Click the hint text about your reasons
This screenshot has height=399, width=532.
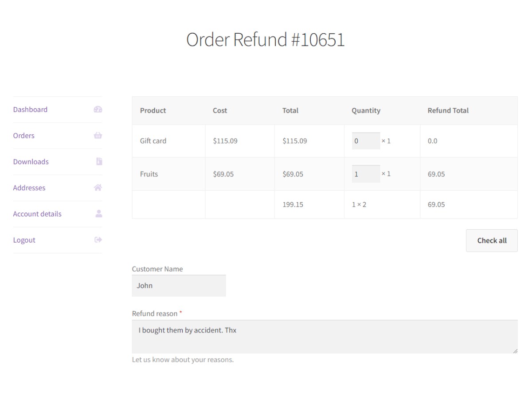tap(183, 360)
